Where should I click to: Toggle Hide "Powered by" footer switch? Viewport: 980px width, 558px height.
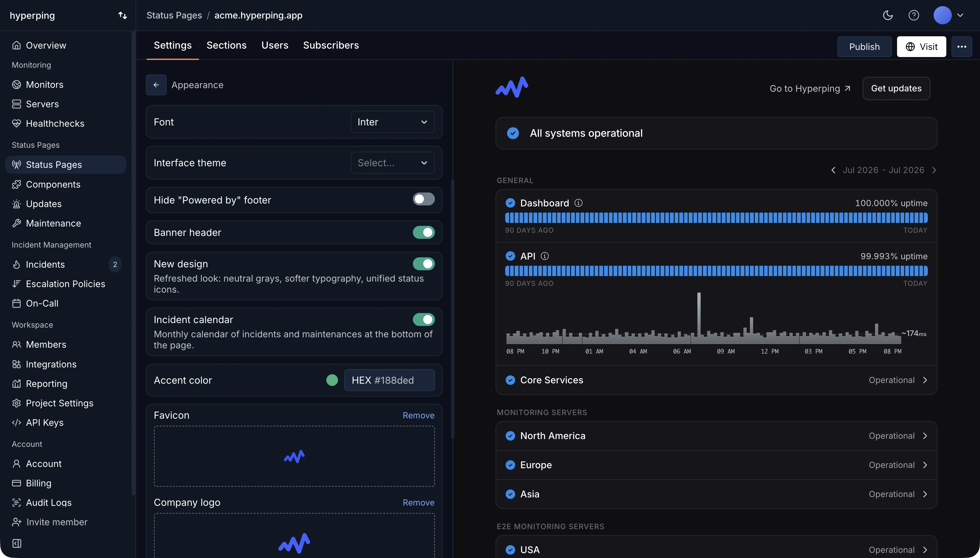click(424, 199)
